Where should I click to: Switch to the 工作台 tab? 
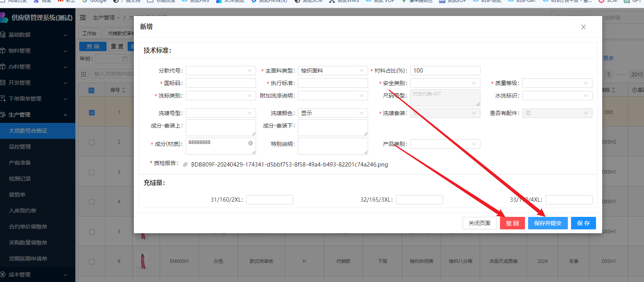pos(89,34)
